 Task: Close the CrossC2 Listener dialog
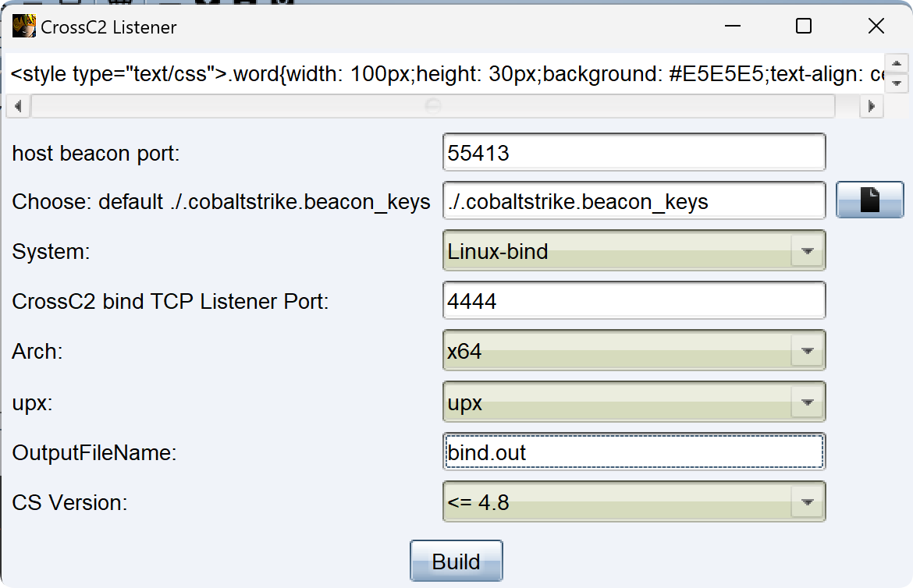pos(876,27)
